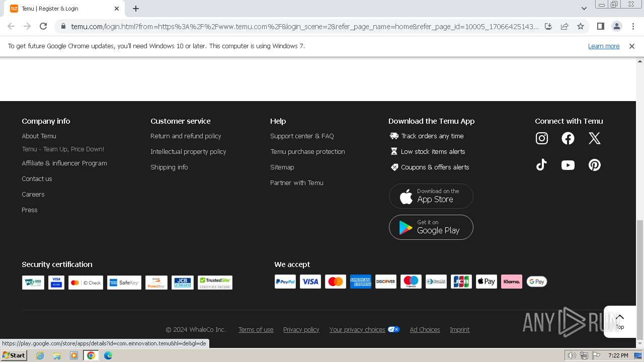This screenshot has width=644, height=362.
Task: Click Learn more about Chrome updates
Action: tap(604, 46)
